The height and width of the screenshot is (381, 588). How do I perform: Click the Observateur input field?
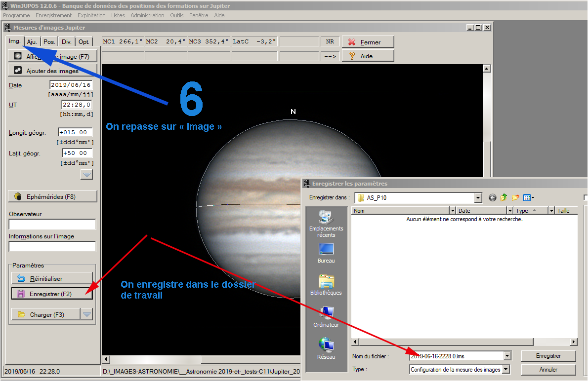(x=52, y=224)
